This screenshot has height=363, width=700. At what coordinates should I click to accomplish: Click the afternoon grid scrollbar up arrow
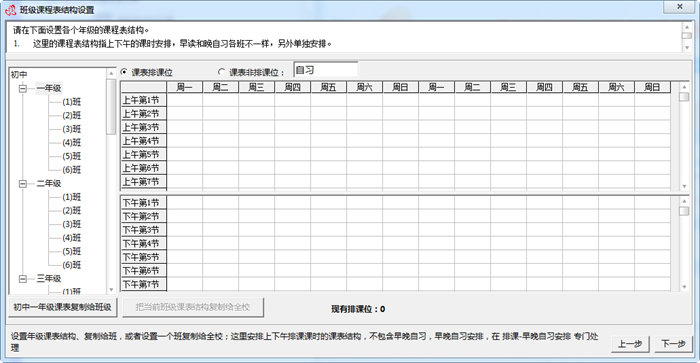coord(684,201)
